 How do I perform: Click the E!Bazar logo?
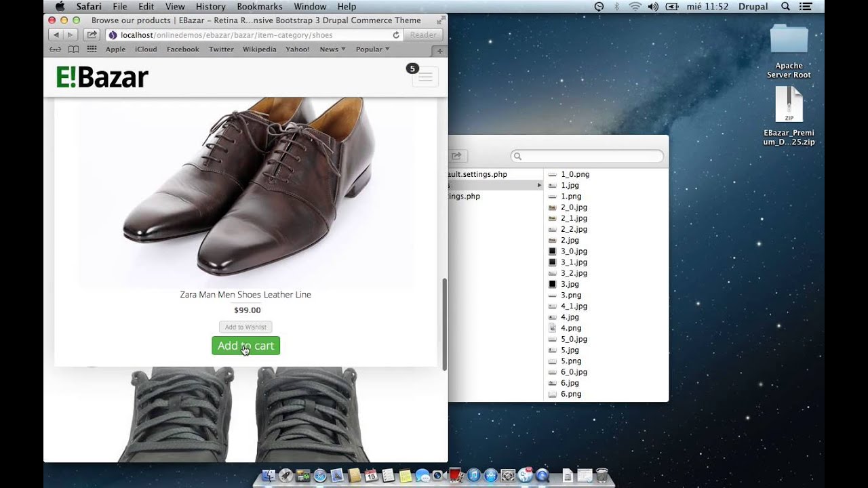point(102,77)
